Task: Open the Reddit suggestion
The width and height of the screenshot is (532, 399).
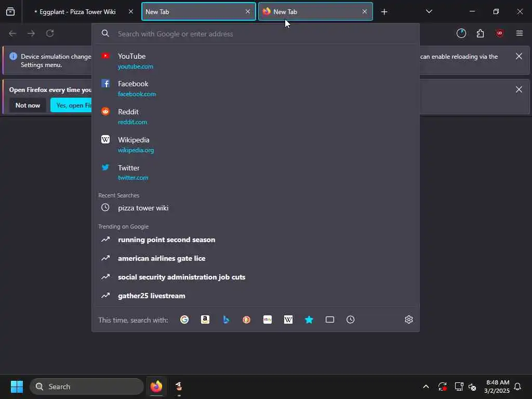Action: click(x=256, y=116)
